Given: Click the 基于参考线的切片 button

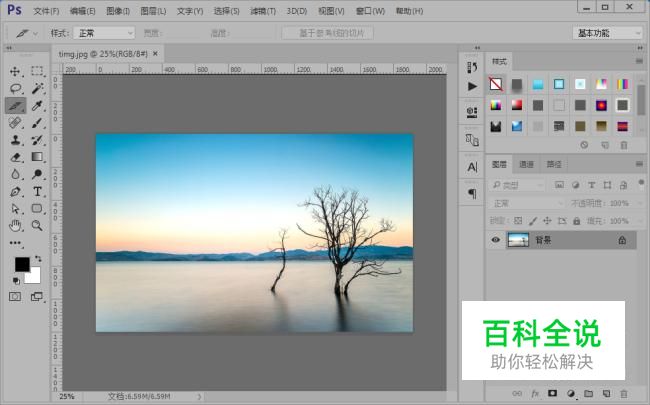Looking at the screenshot, I should (x=327, y=33).
